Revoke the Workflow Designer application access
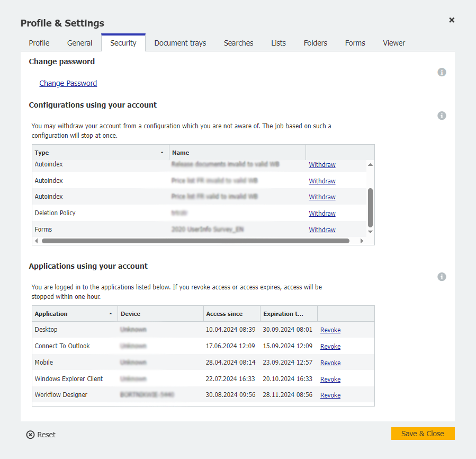476x459 pixels. pyautogui.click(x=330, y=395)
